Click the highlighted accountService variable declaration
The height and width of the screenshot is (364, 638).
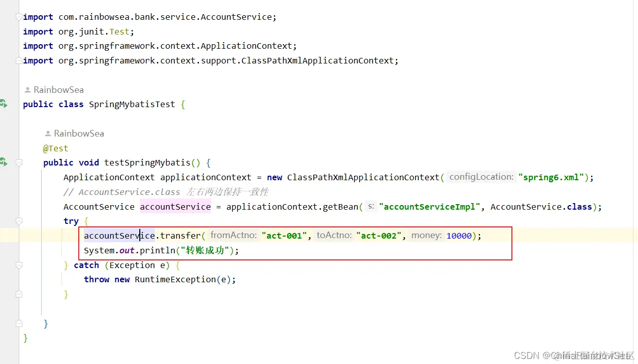tap(175, 207)
